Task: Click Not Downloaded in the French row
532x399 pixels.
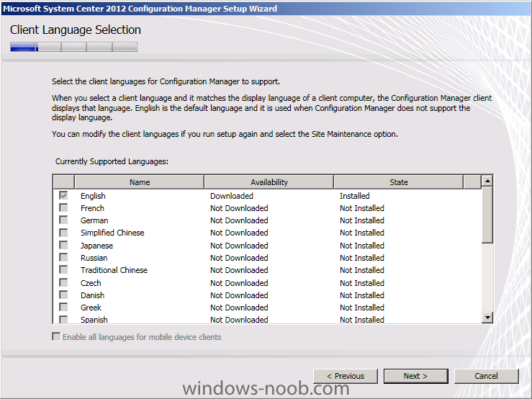Action: 239,208
